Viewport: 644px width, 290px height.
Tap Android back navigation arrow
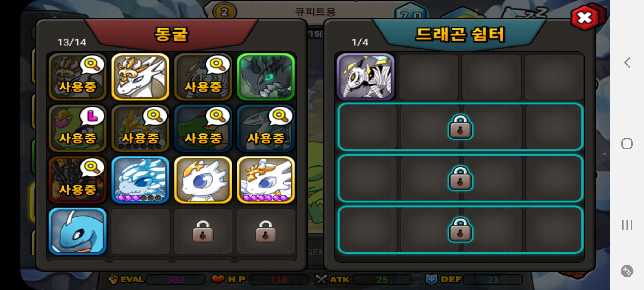pyautogui.click(x=627, y=63)
